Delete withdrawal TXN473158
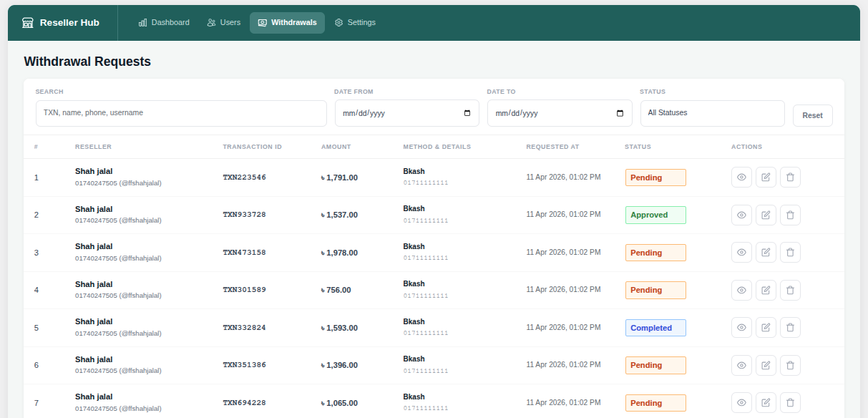The height and width of the screenshot is (418, 868). click(x=790, y=253)
